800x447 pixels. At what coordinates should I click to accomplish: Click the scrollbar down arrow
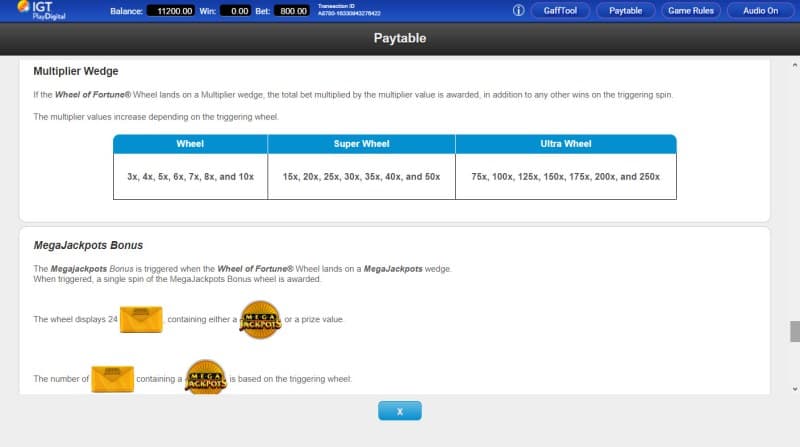pos(794,387)
